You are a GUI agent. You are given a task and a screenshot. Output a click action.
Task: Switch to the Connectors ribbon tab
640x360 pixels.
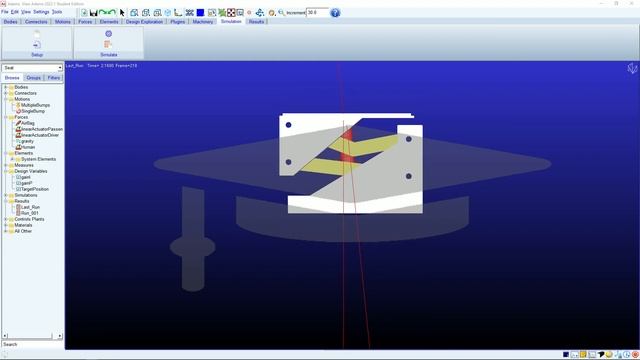click(36, 22)
